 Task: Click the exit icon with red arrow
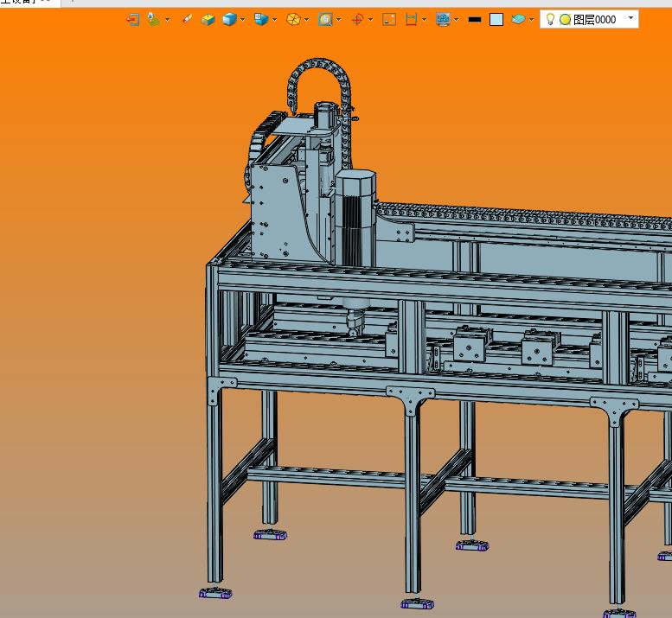pyautogui.click(x=133, y=20)
